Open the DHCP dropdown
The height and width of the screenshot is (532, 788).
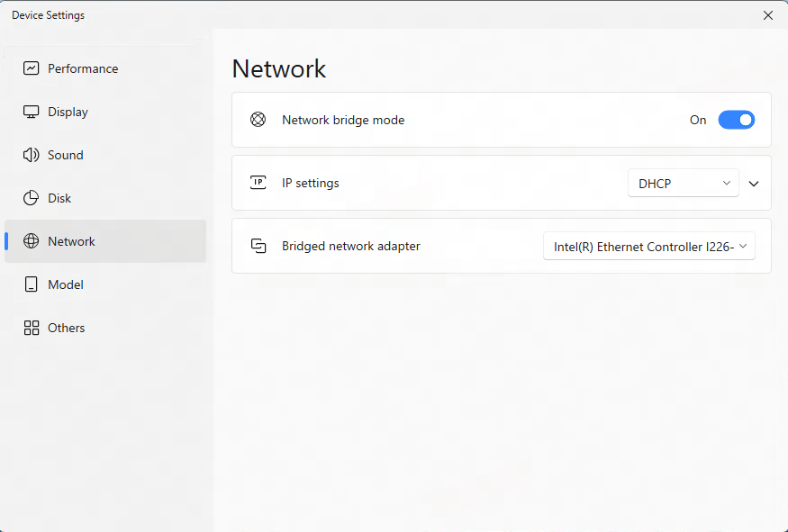click(683, 183)
